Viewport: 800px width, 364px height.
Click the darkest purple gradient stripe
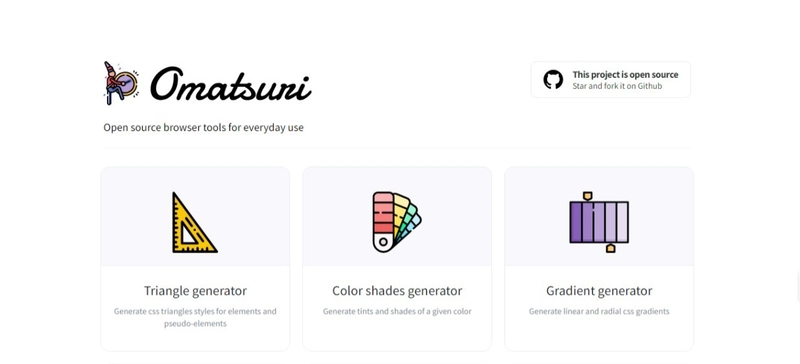(x=576, y=222)
